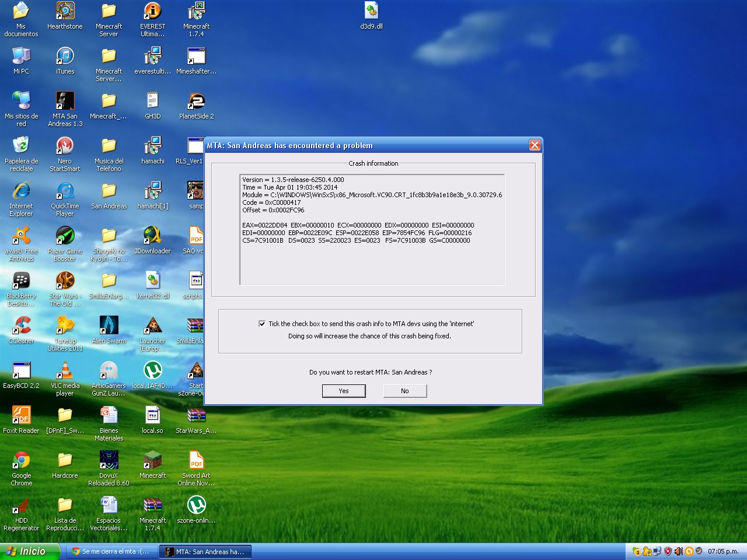Select the VLC media player shortcut

tap(65, 379)
